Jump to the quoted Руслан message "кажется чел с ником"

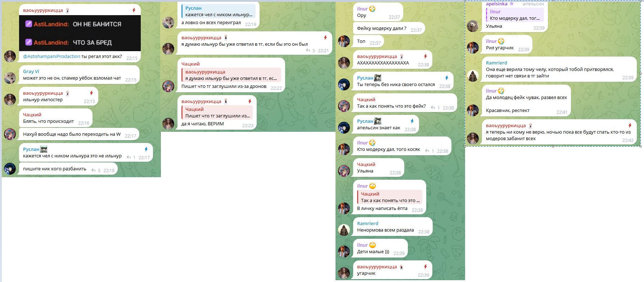click(x=219, y=11)
